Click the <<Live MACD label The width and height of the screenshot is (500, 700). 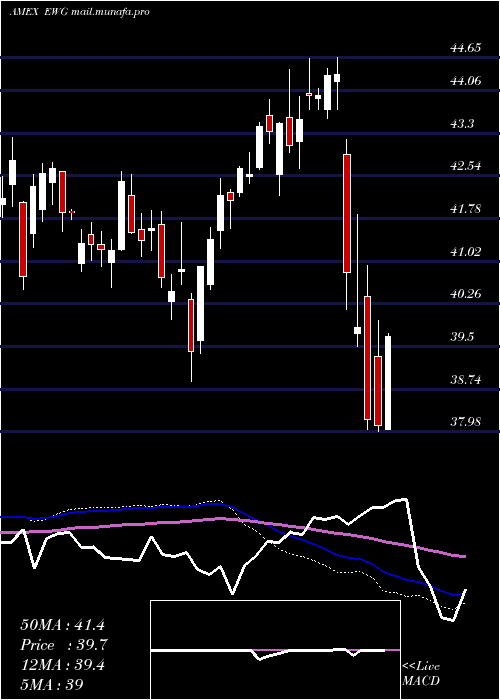click(421, 673)
